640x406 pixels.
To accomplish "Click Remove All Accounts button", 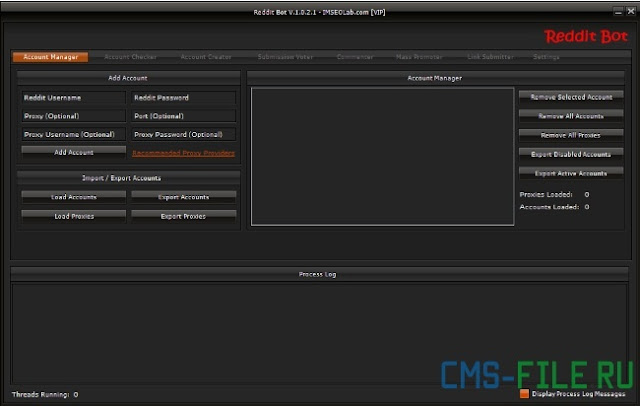I will point(571,116).
